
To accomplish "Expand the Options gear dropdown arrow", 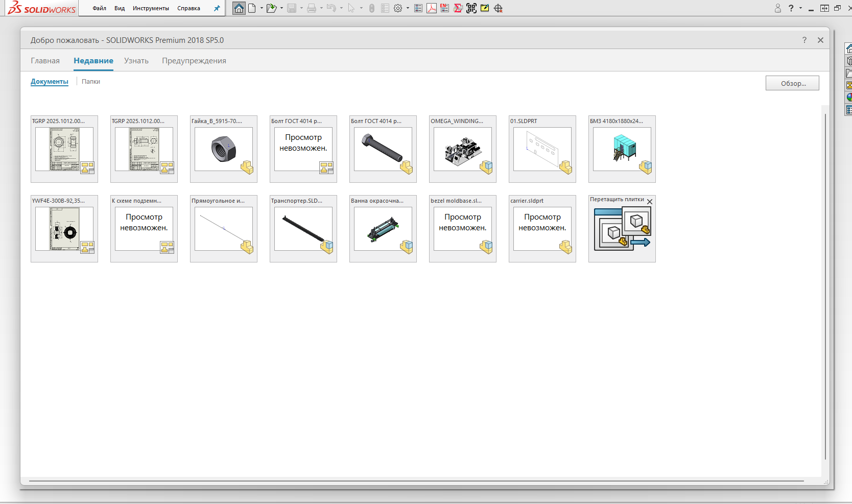I will (408, 8).
